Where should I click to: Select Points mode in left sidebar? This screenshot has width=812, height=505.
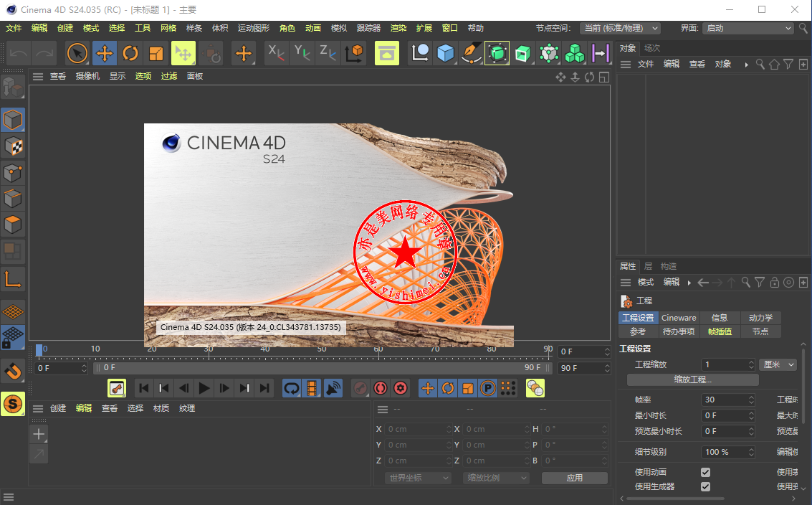pos(13,173)
